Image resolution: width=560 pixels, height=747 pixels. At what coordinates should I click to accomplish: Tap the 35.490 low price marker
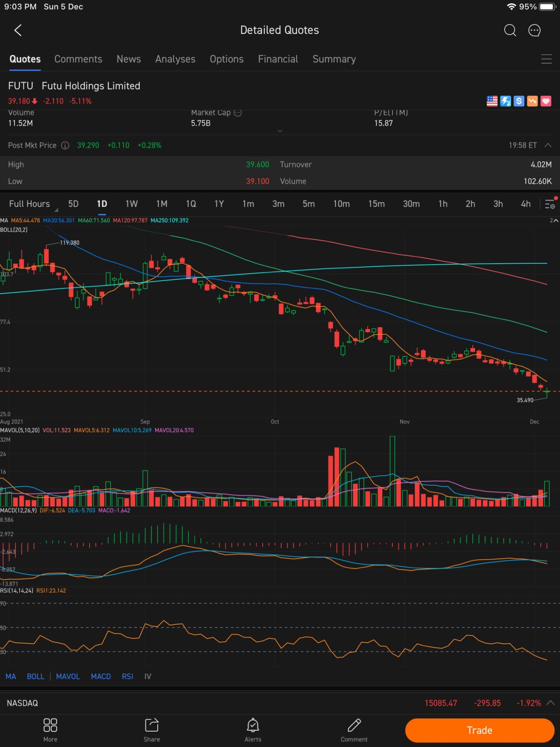(525, 400)
